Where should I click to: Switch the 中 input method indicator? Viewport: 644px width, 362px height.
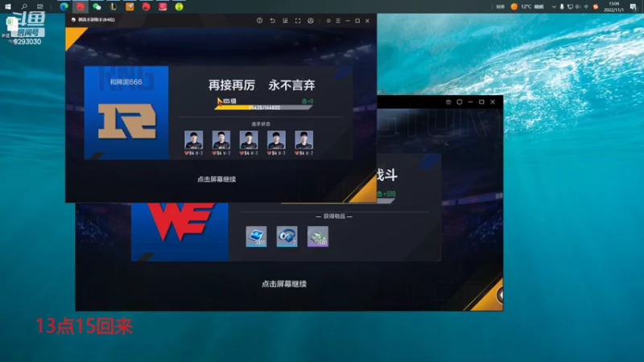click(x=586, y=6)
